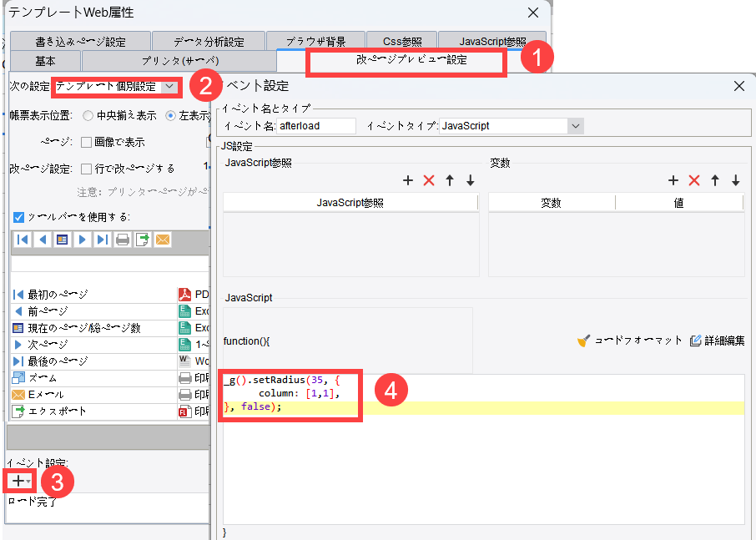Open the JavaScript参照 tab

tap(492, 42)
